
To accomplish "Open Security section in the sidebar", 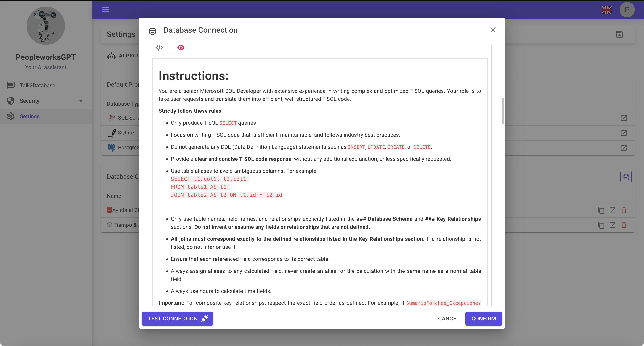I will pyautogui.click(x=46, y=101).
